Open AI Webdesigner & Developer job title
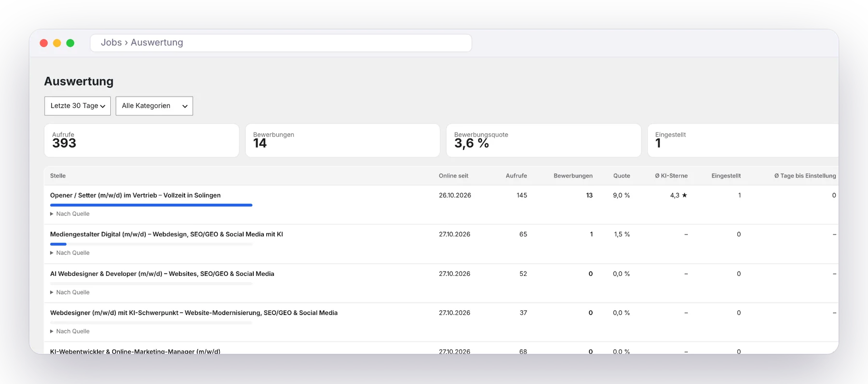The height and width of the screenshot is (384, 868). (x=162, y=274)
